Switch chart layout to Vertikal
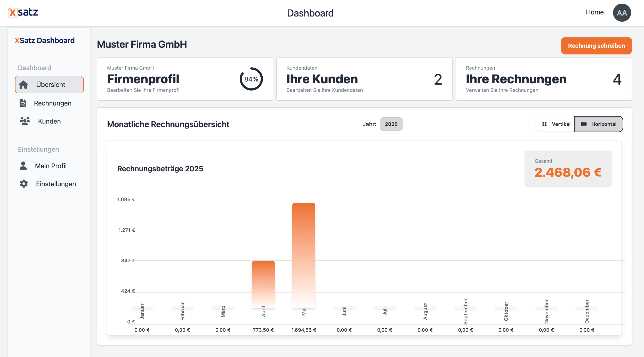The width and height of the screenshot is (644, 357). [556, 124]
